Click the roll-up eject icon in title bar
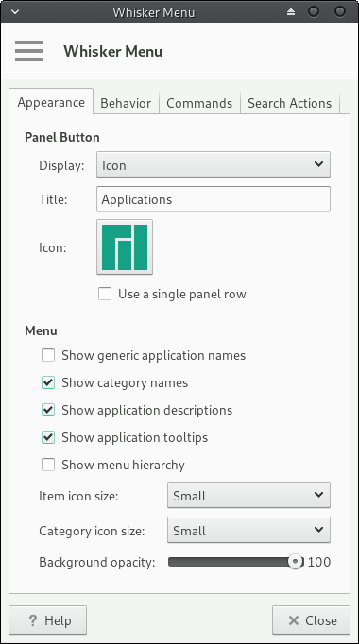 291,12
